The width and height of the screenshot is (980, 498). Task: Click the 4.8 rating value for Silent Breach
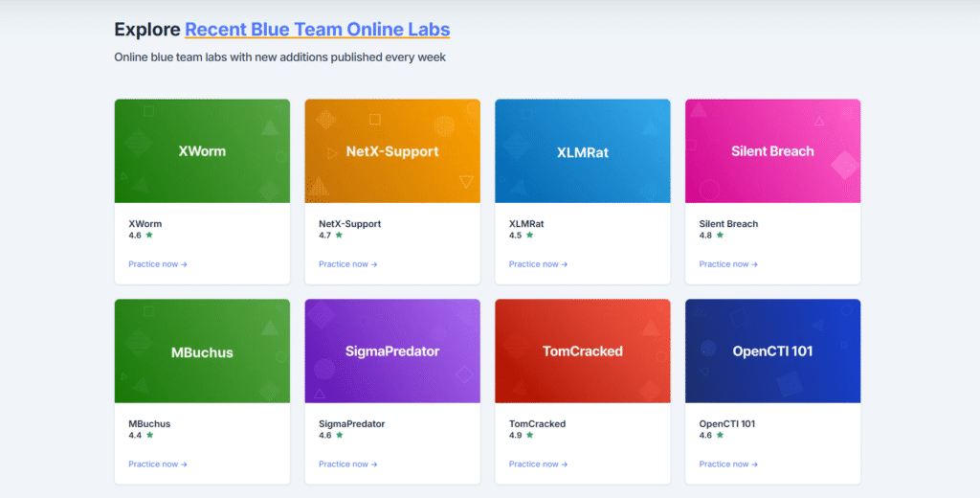pyautogui.click(x=705, y=236)
